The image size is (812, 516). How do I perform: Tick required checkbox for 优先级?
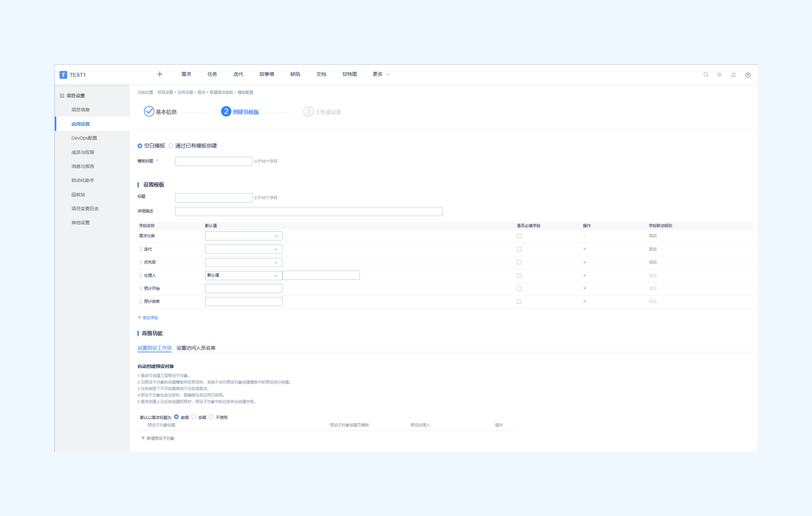point(519,262)
